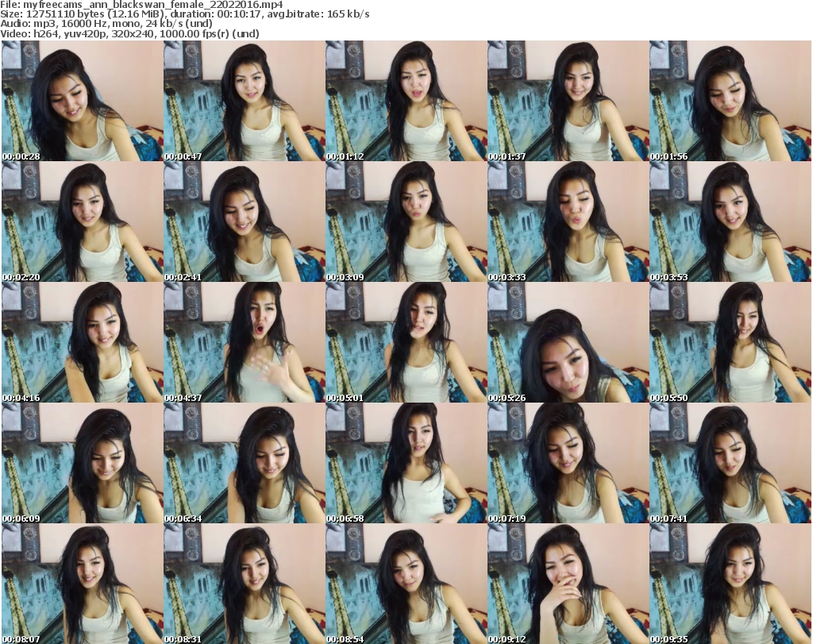Select the frame at 00:02:20

pyautogui.click(x=82, y=222)
